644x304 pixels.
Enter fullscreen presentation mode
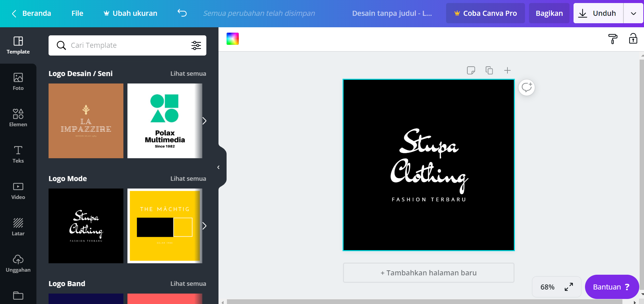pos(569,287)
